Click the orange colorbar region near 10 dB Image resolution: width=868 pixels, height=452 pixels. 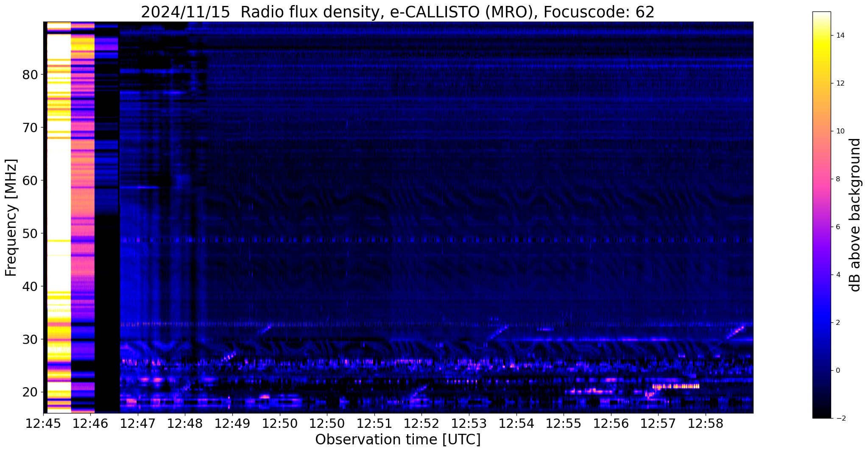click(821, 131)
